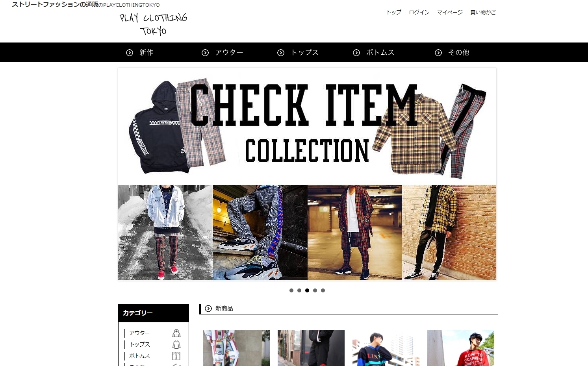Screen dimensions: 588x366
Task: Click the shirt icon next to sidebar トップス
Action: pyautogui.click(x=176, y=345)
